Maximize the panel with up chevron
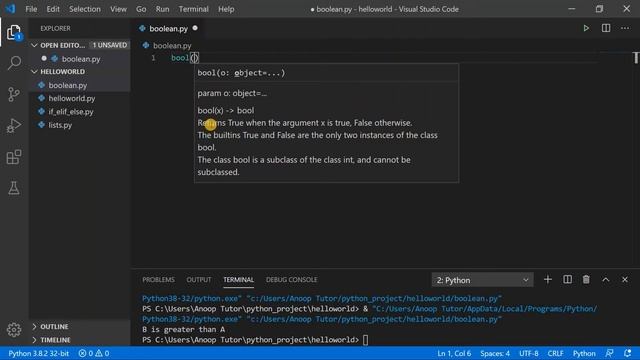The height and width of the screenshot is (360, 640). (606, 280)
